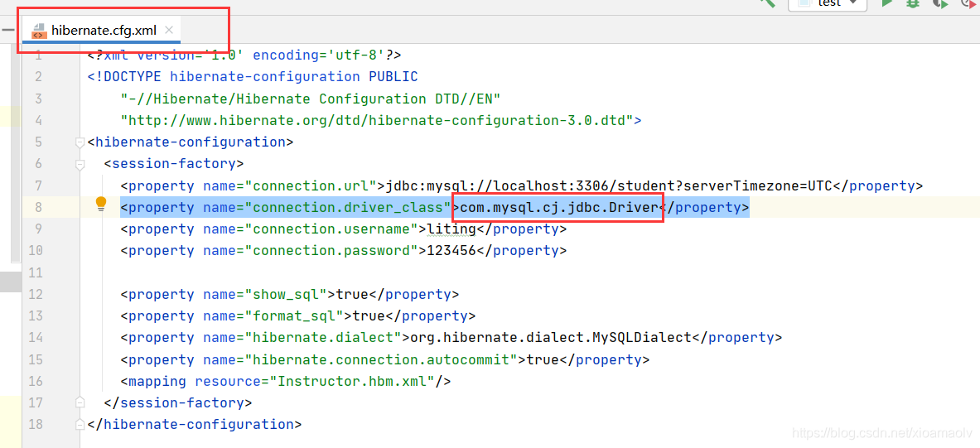Click the fold end marker at closing hibernate-configuration
Viewport: 980px width, 448px height.
(80, 424)
